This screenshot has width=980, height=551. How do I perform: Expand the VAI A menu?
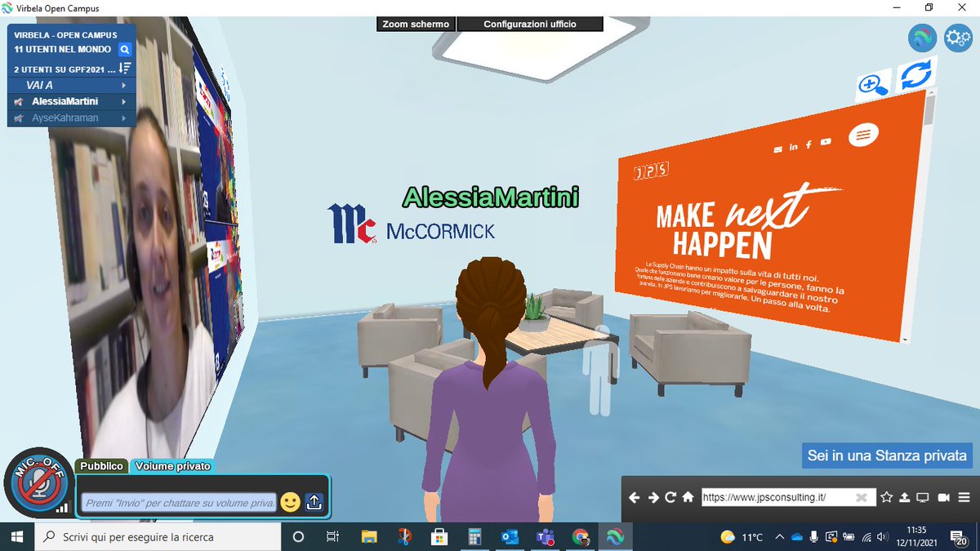(71, 85)
